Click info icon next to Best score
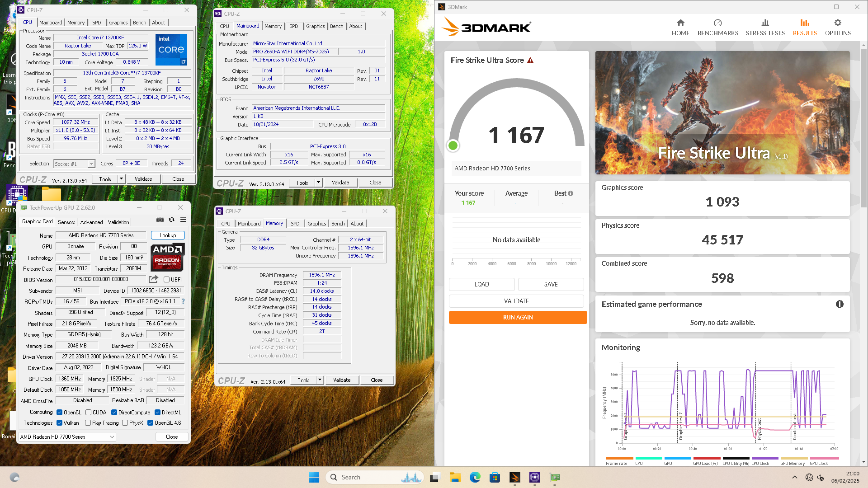 [571, 193]
